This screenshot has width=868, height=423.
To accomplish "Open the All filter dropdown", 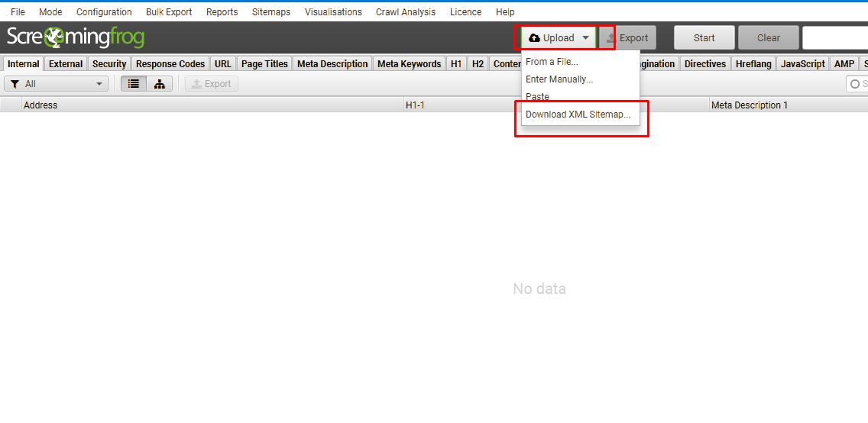I will (56, 84).
